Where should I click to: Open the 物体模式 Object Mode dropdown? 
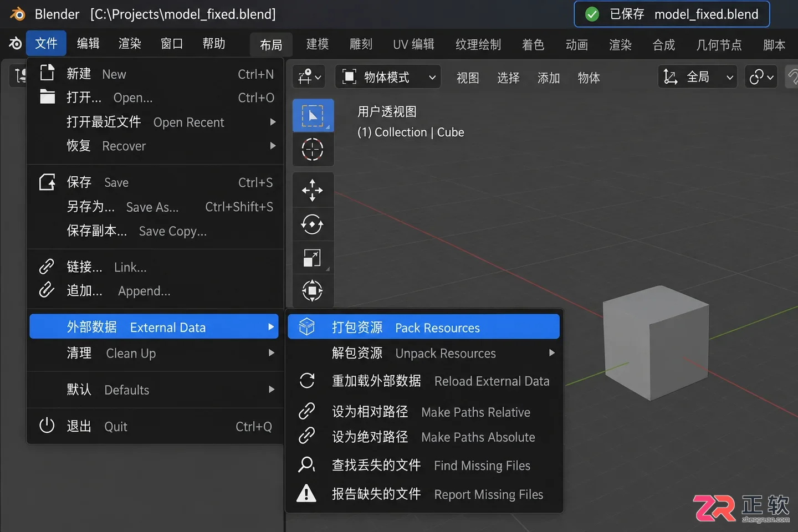point(388,77)
